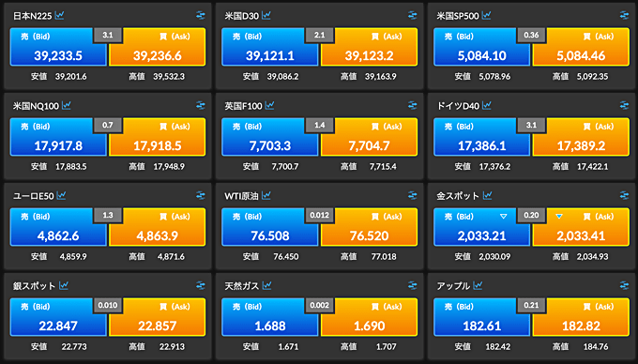Viewport: 638px width, 364px height.
Task: Open chart icon next to 米国D30
Action: click(x=266, y=15)
